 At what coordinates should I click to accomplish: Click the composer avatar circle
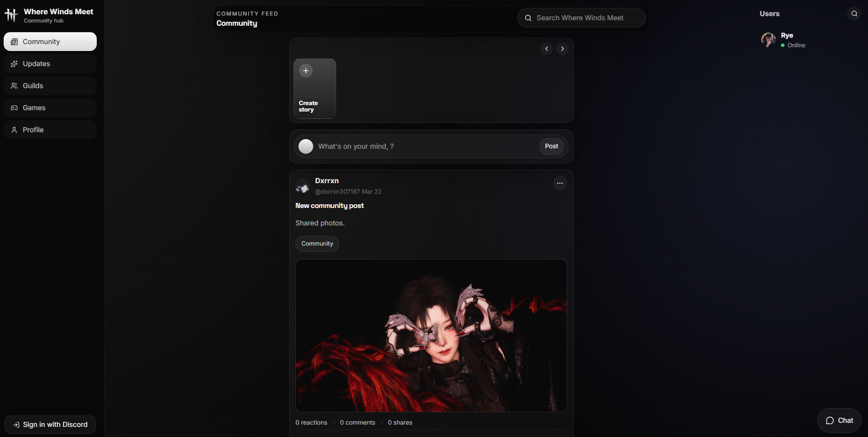click(x=306, y=146)
